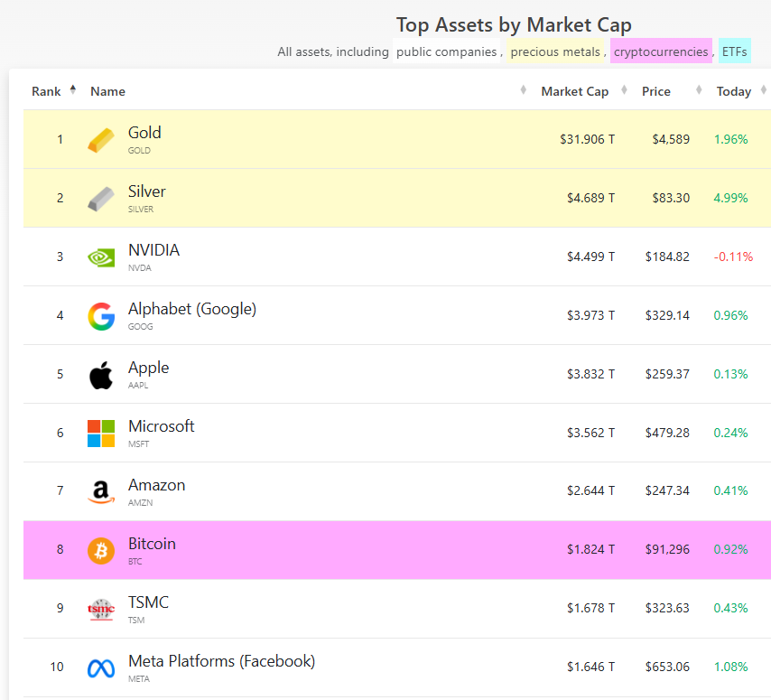Filter by cryptocurrencies tag
The width and height of the screenshot is (771, 700).
pyautogui.click(x=661, y=51)
